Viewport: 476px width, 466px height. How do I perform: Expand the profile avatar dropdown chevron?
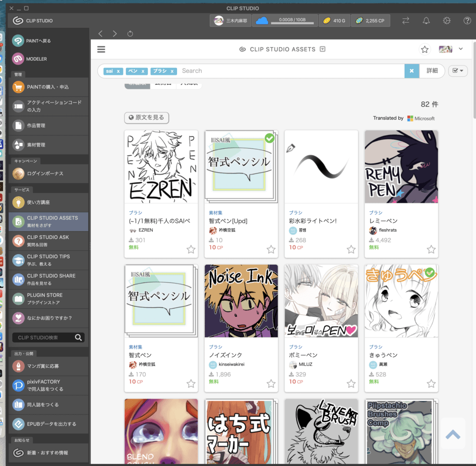461,49
